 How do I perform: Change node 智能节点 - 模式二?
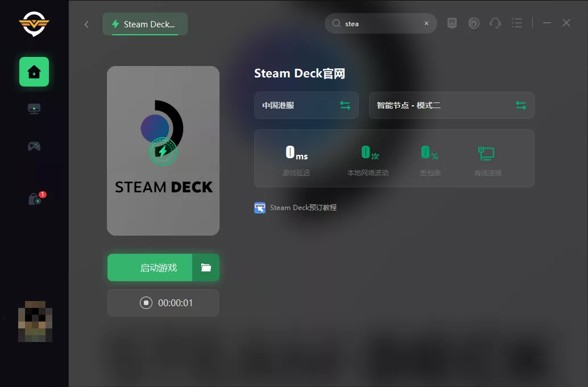(x=452, y=105)
